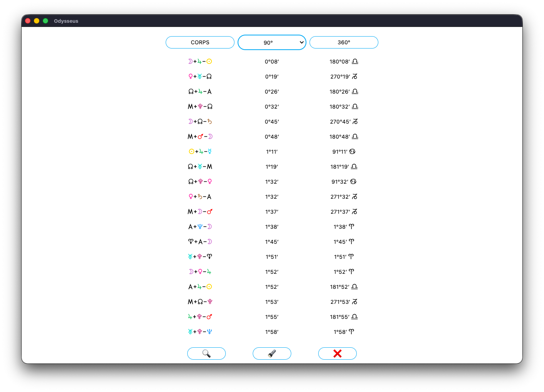Open the 90° harmonic dropdown

[272, 42]
